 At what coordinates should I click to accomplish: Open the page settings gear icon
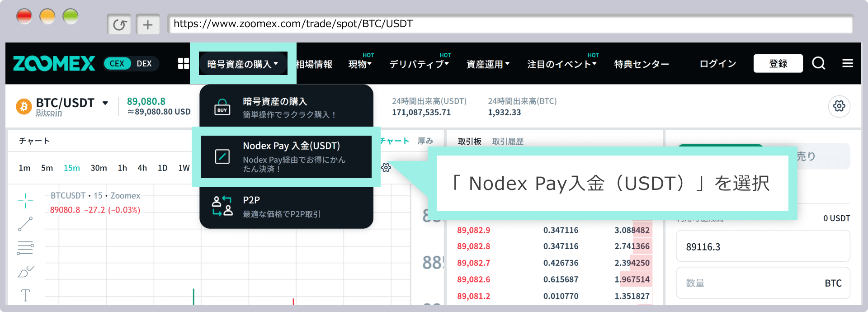pos(839,106)
